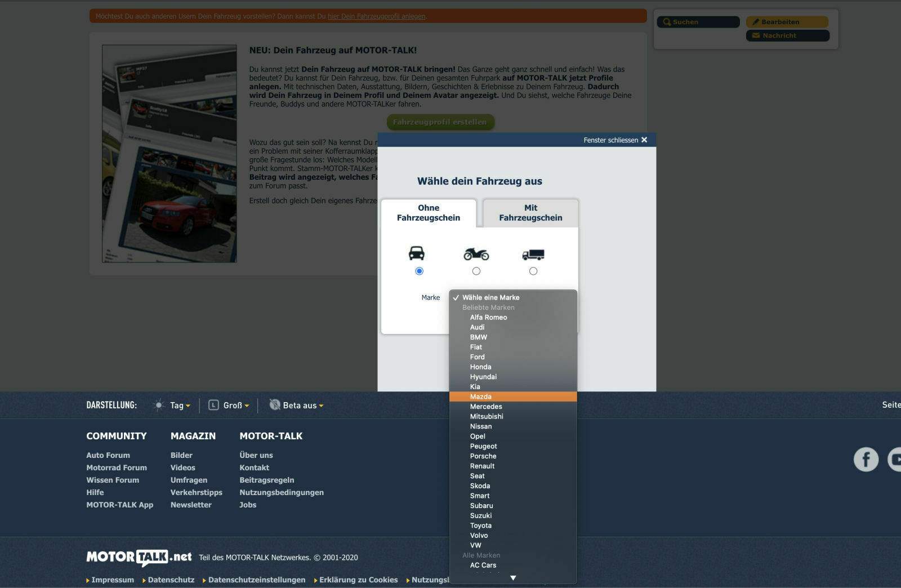Click the MOTOR-TALK.net footer logo
Image resolution: width=901 pixels, height=588 pixels.
139,557
